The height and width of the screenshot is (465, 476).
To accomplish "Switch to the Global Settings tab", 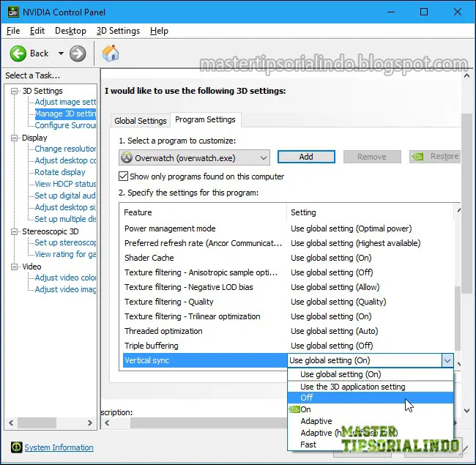I will click(141, 121).
